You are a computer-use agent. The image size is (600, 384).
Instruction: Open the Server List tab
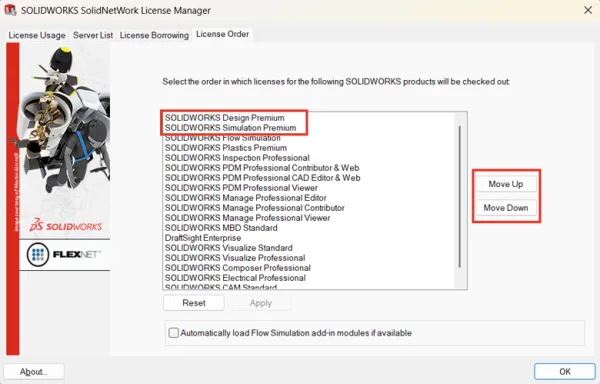[x=93, y=35]
